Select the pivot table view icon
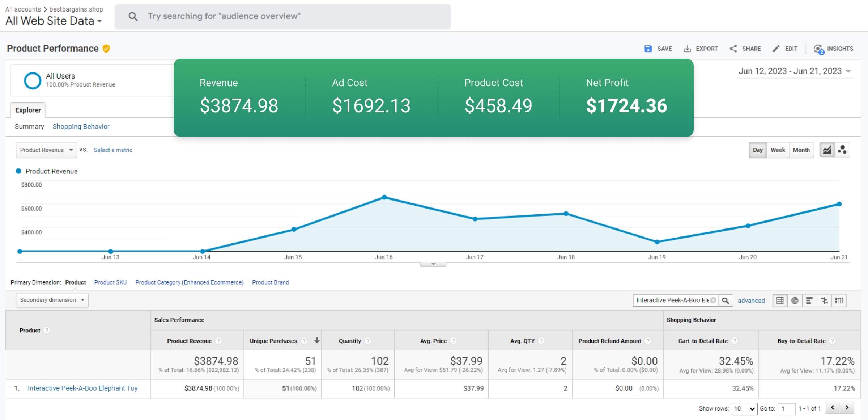The image size is (868, 420). click(x=839, y=301)
